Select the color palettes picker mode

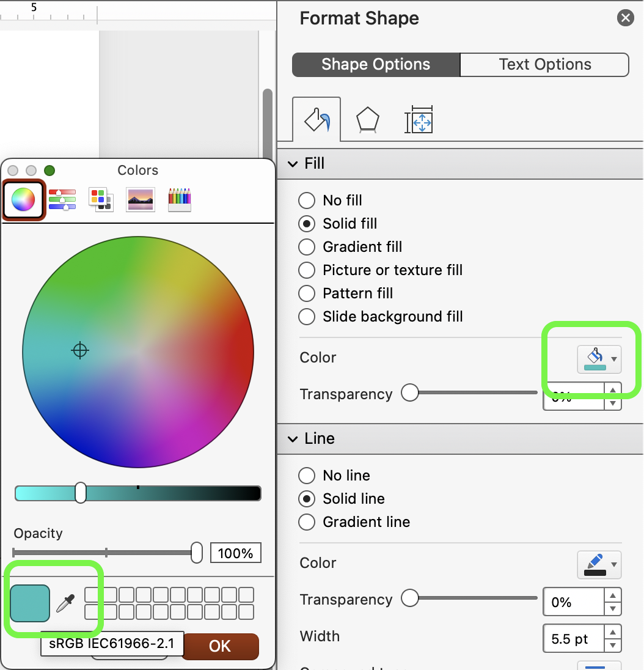click(101, 199)
